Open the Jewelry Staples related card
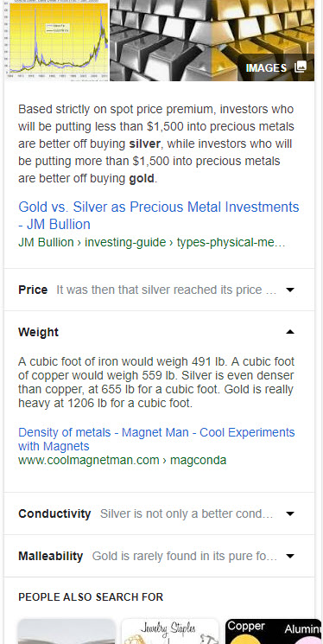This screenshot has width=323, height=644. click(170, 631)
